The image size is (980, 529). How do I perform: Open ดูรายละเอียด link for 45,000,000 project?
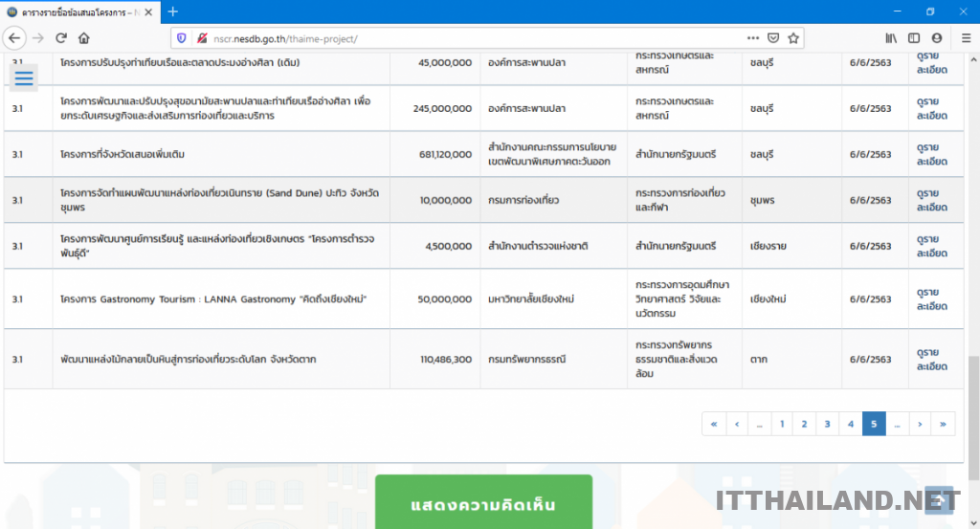[x=931, y=62]
